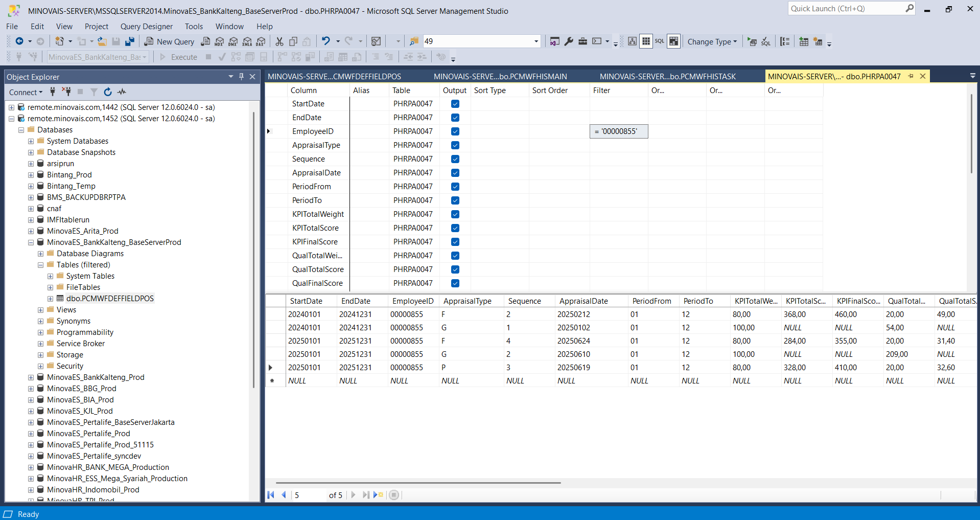Uncheck Output for the StartDate column

455,104
